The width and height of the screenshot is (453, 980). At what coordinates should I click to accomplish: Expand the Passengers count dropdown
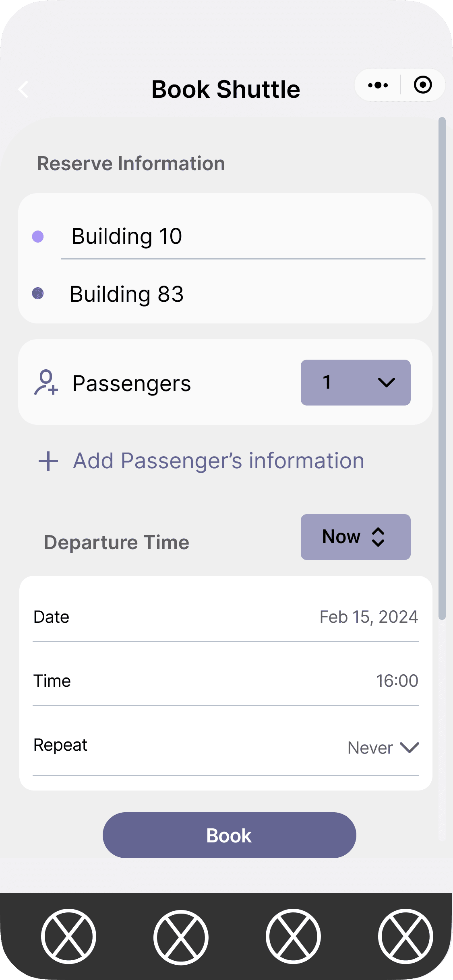point(356,383)
